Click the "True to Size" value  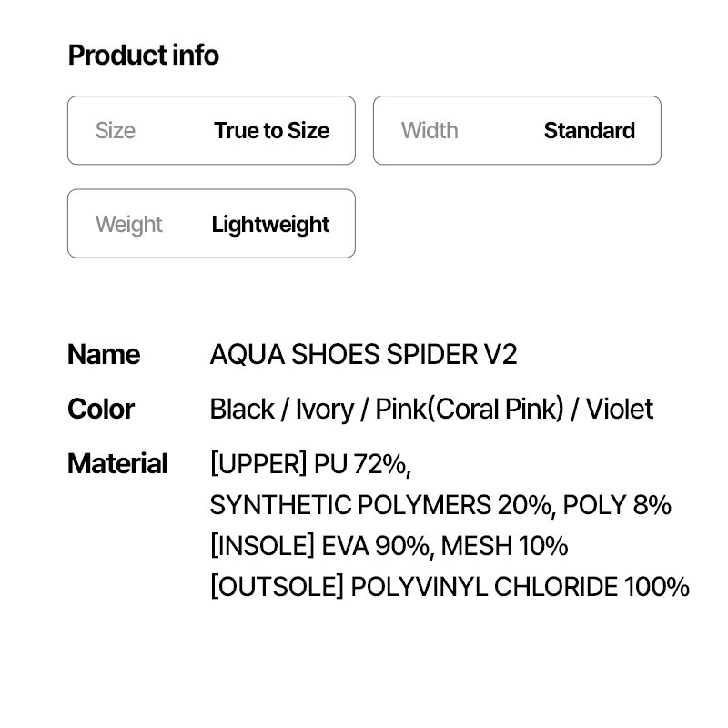coord(271,131)
